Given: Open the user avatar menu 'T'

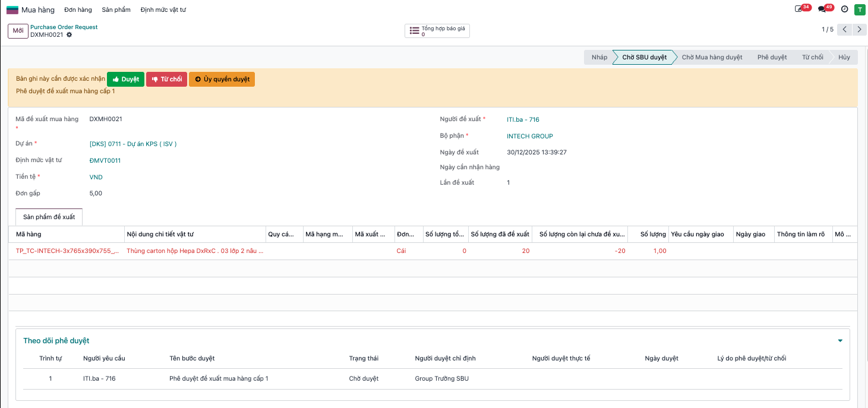Looking at the screenshot, I should (859, 10).
